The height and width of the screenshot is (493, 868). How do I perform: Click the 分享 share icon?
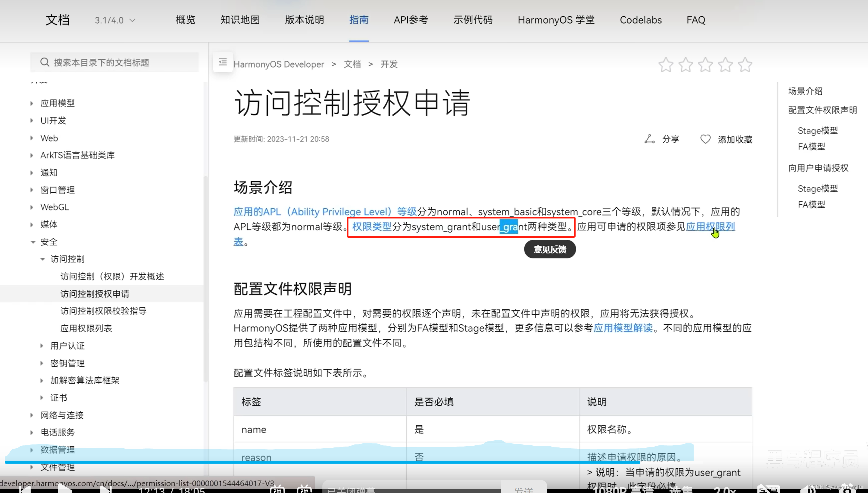point(649,139)
